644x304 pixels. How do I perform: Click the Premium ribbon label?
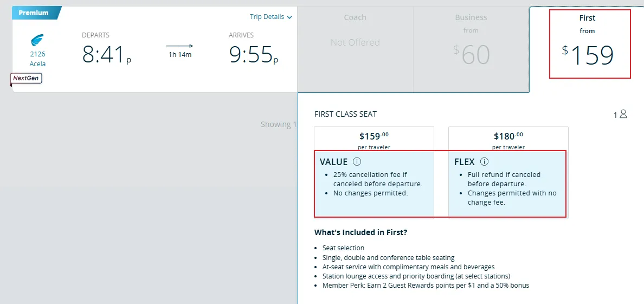pos(34,13)
